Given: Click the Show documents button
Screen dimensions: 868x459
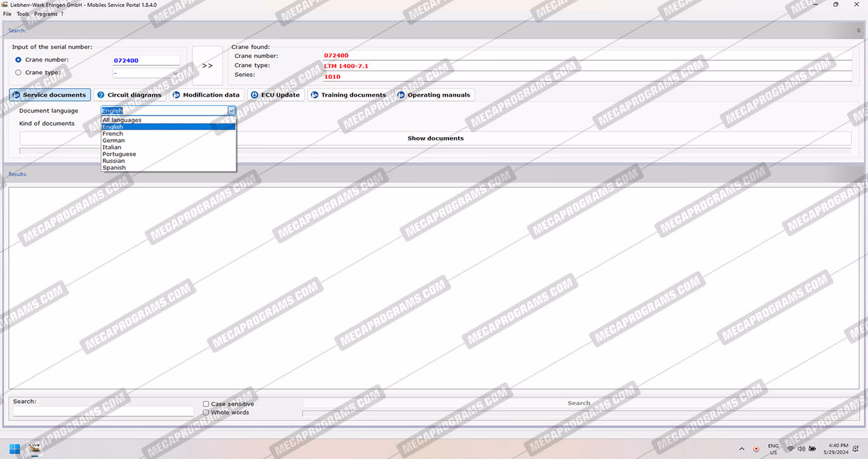Looking at the screenshot, I should pyautogui.click(x=435, y=138).
